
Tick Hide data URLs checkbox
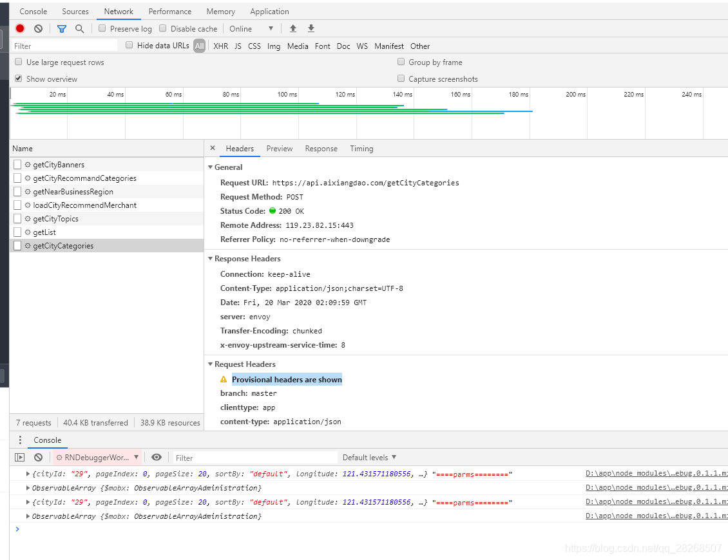[x=129, y=45]
